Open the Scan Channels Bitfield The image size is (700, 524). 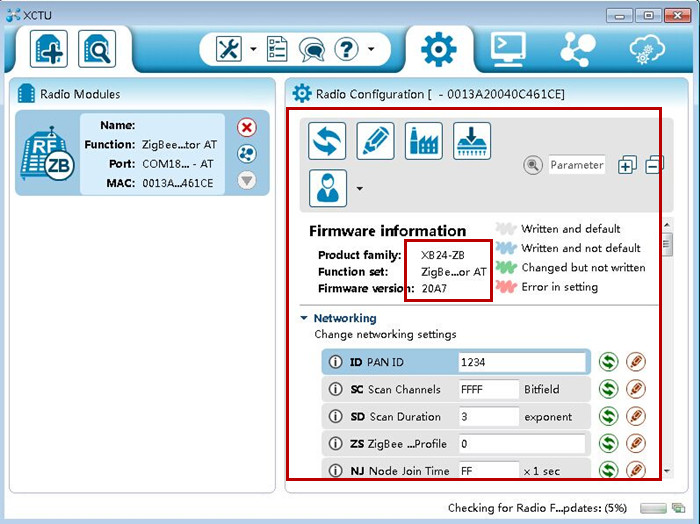(542, 389)
